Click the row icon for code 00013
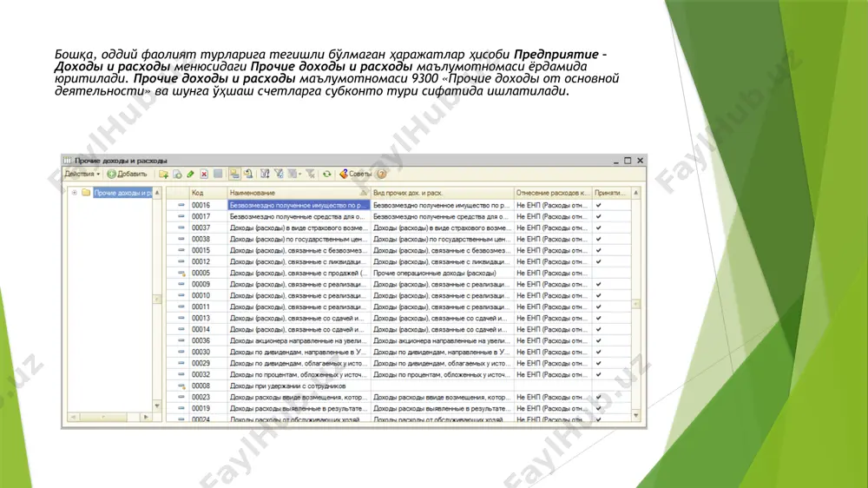The image size is (868, 488). point(181,318)
